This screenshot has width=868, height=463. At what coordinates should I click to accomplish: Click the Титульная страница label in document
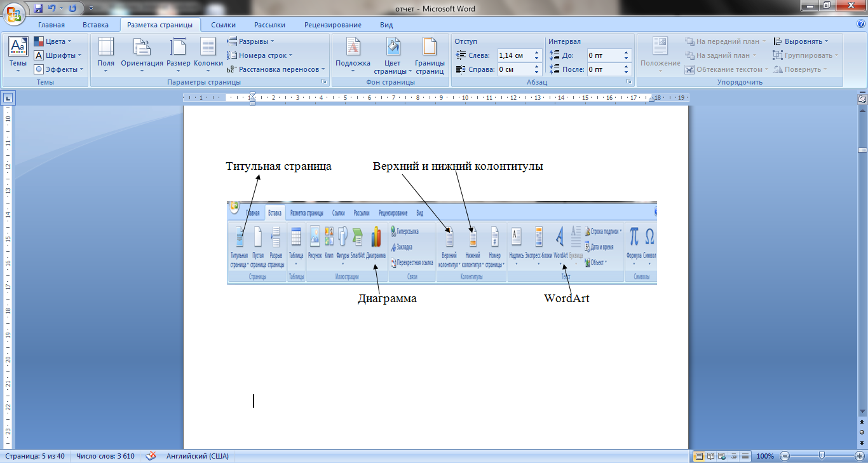pyautogui.click(x=279, y=167)
